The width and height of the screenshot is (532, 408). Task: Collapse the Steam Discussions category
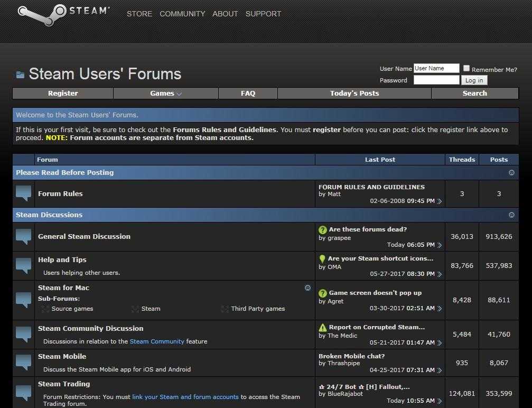point(511,215)
